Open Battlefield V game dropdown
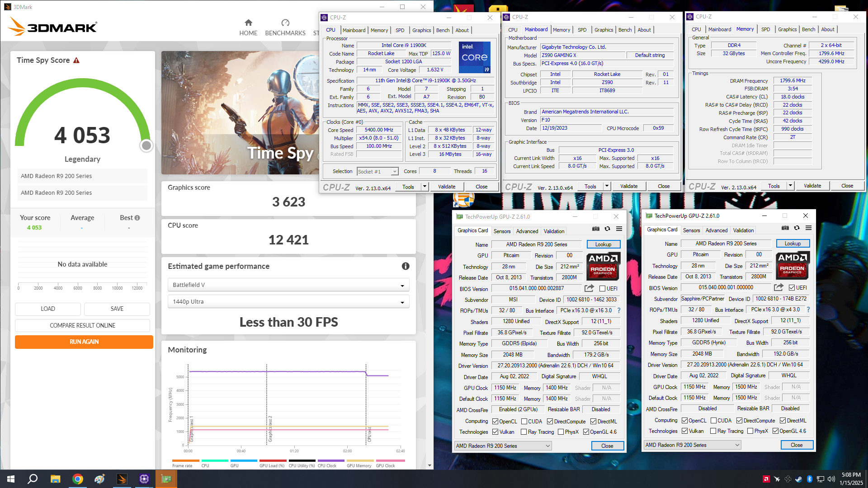The image size is (868, 488). click(x=288, y=285)
